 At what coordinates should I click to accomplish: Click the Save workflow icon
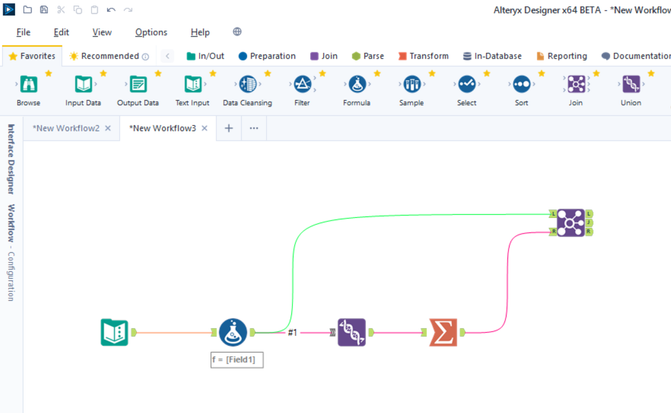pos(44,9)
